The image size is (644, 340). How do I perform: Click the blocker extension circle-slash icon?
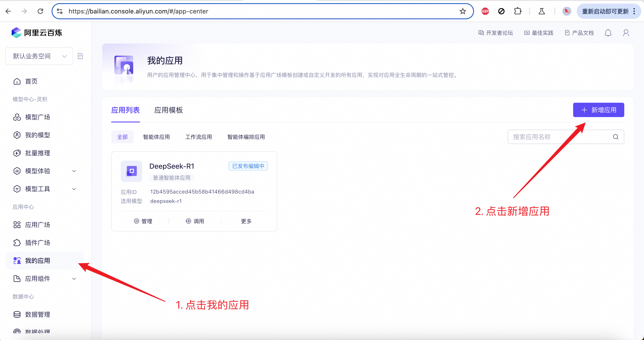pyautogui.click(x=501, y=11)
